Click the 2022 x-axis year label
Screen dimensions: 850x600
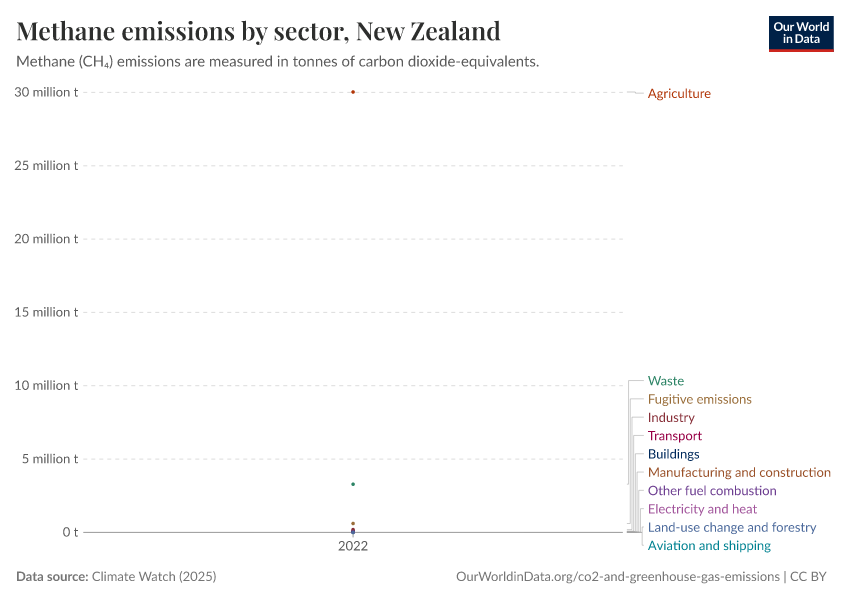(x=353, y=547)
